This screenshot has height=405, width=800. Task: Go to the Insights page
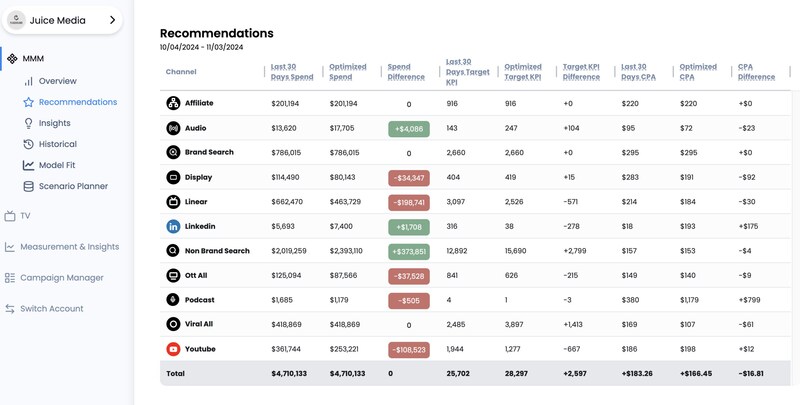(54, 123)
